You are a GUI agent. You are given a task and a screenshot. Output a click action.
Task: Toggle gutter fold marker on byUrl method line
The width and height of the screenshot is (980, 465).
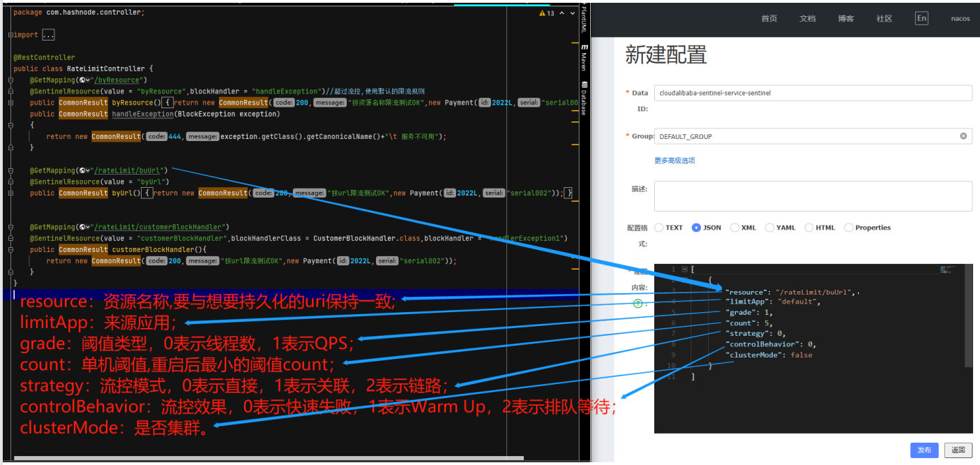click(x=11, y=193)
